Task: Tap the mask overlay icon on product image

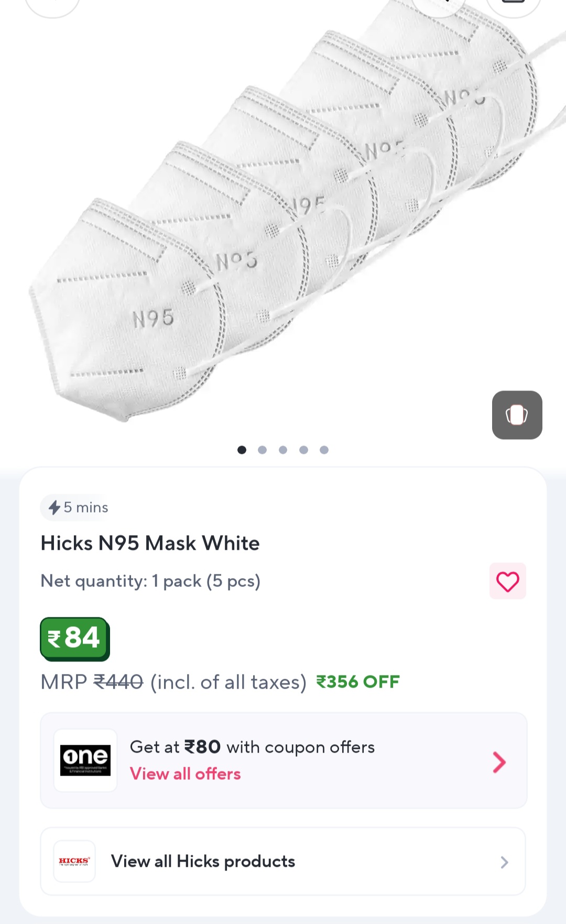Action: pos(517,415)
